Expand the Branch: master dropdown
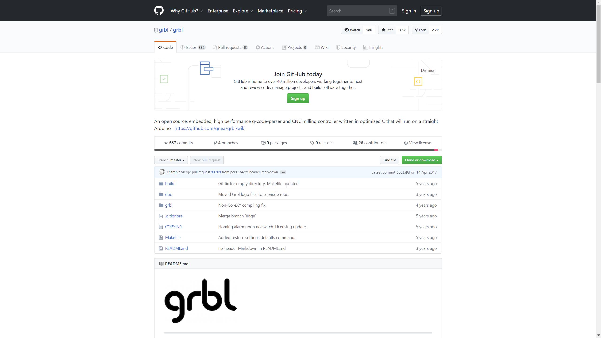601x364 pixels. (171, 160)
